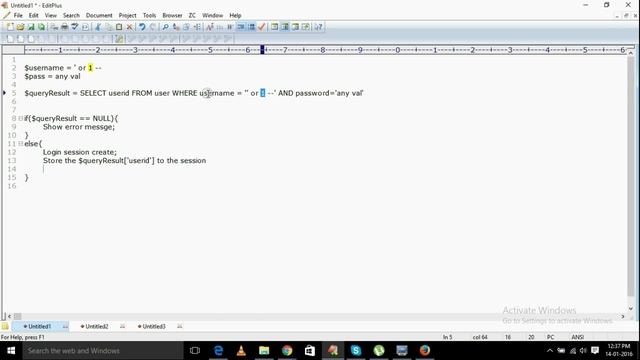Image resolution: width=640 pixels, height=360 pixels.
Task: Click the "col 64" status bar entry
Action: [x=480, y=337]
